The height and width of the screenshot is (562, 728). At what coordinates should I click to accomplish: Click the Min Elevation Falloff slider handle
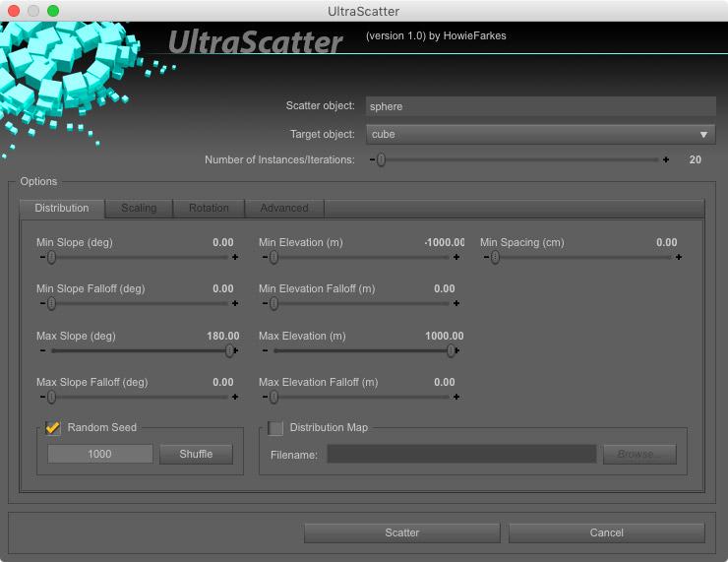pyautogui.click(x=273, y=303)
